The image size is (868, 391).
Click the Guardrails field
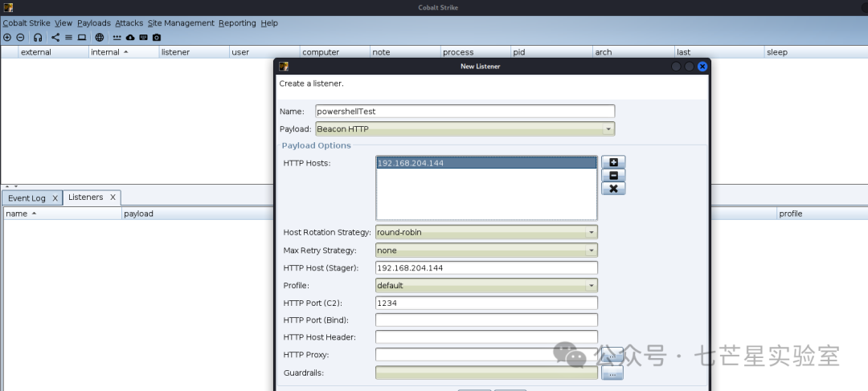click(x=486, y=373)
